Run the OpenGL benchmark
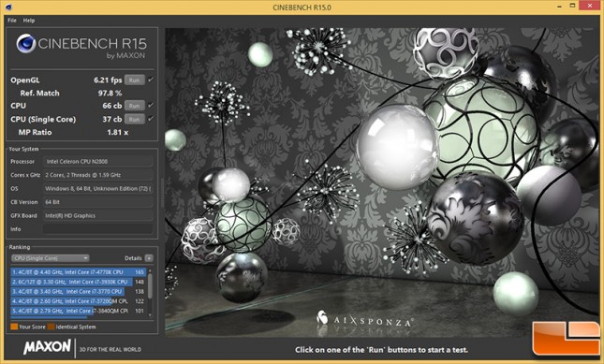604x364 pixels. (135, 80)
